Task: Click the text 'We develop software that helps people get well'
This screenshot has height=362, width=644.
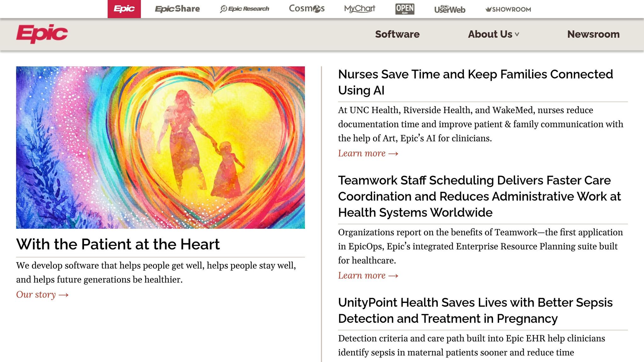Action: click(x=110, y=266)
